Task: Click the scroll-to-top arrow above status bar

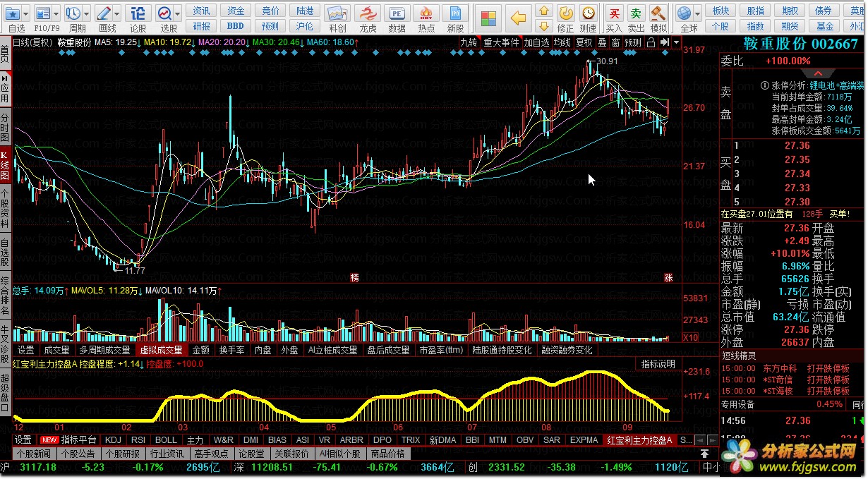Action: coord(704,454)
